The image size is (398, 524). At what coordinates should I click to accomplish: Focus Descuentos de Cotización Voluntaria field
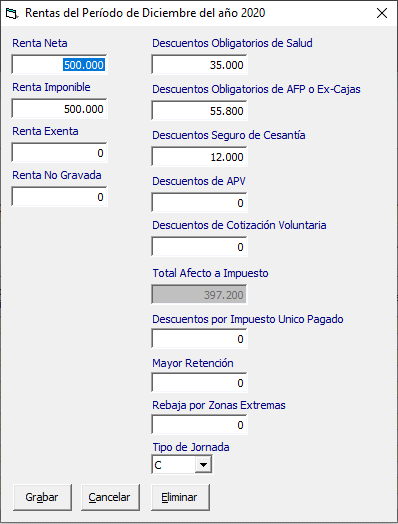coord(199,247)
